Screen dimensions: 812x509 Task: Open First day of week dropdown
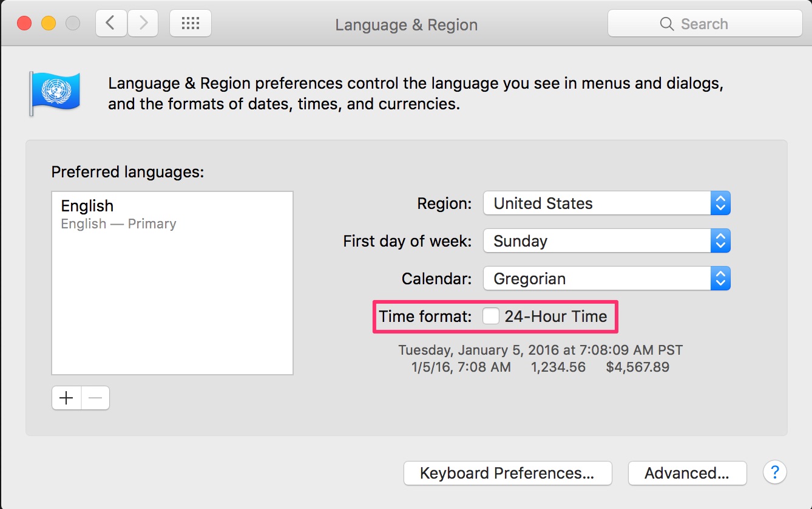pos(607,241)
